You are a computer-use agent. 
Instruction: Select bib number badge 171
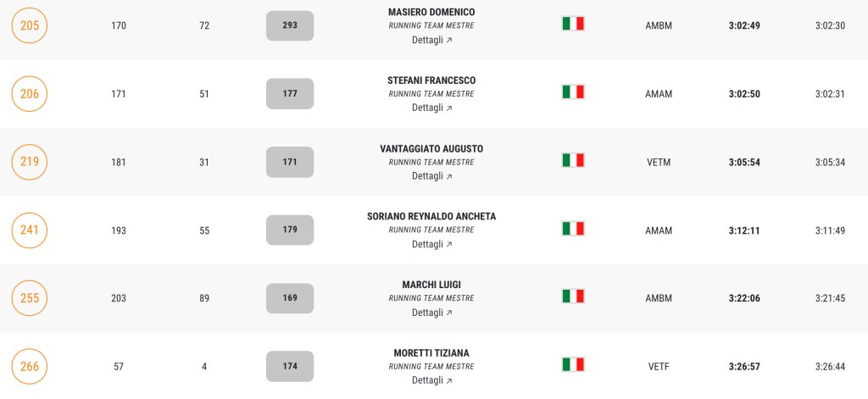[290, 162]
